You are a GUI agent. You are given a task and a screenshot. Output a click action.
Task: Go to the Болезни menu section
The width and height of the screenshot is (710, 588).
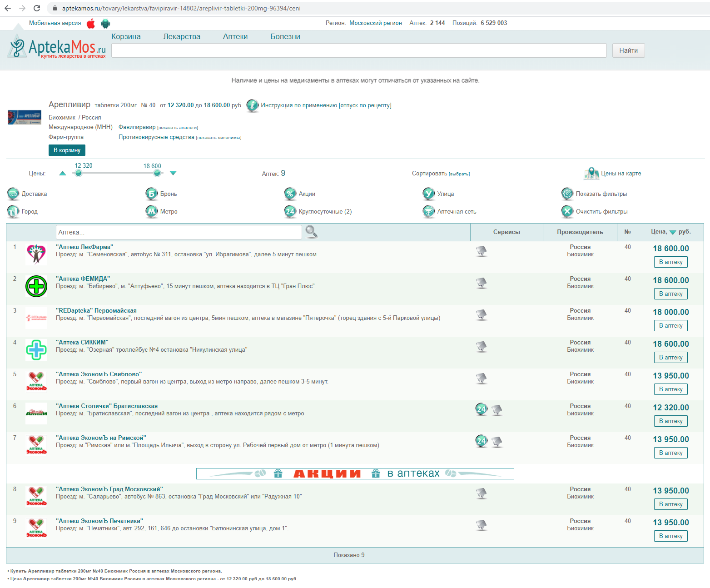pyautogui.click(x=285, y=37)
